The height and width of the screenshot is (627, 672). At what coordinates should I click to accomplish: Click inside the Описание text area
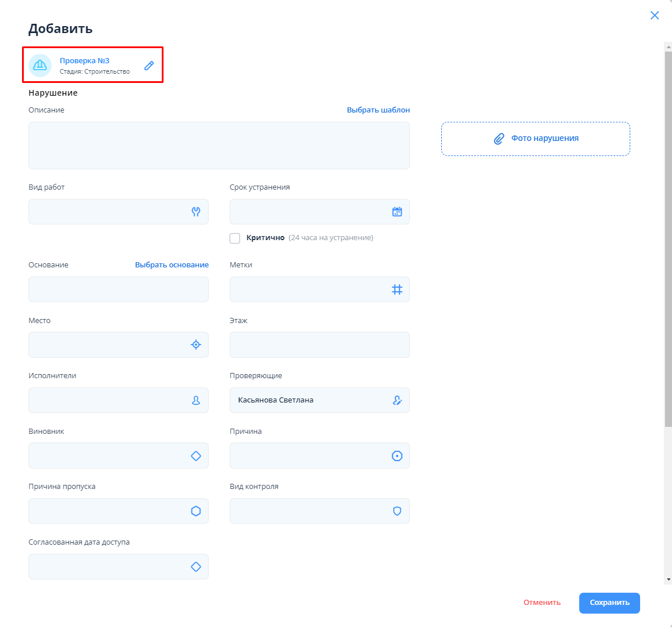click(219, 146)
